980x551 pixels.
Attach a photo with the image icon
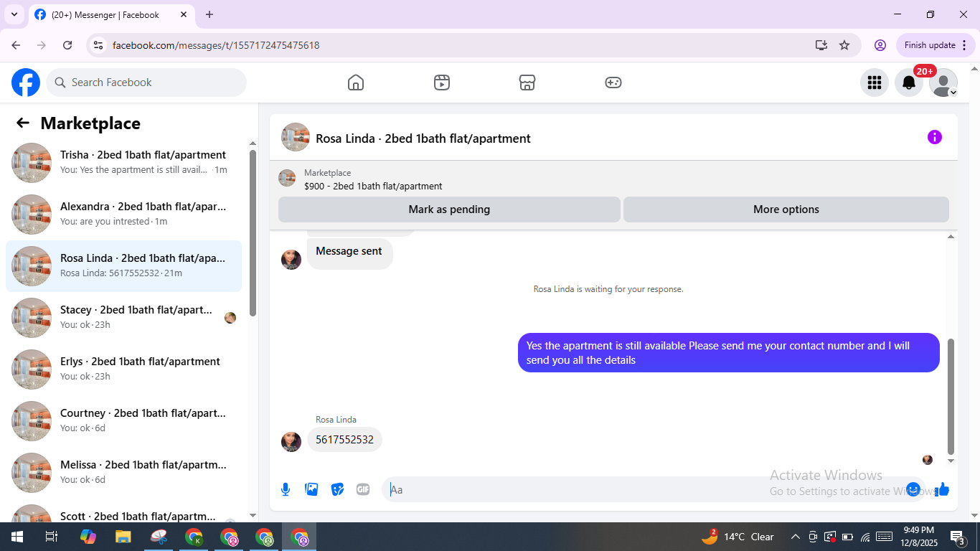click(x=311, y=489)
